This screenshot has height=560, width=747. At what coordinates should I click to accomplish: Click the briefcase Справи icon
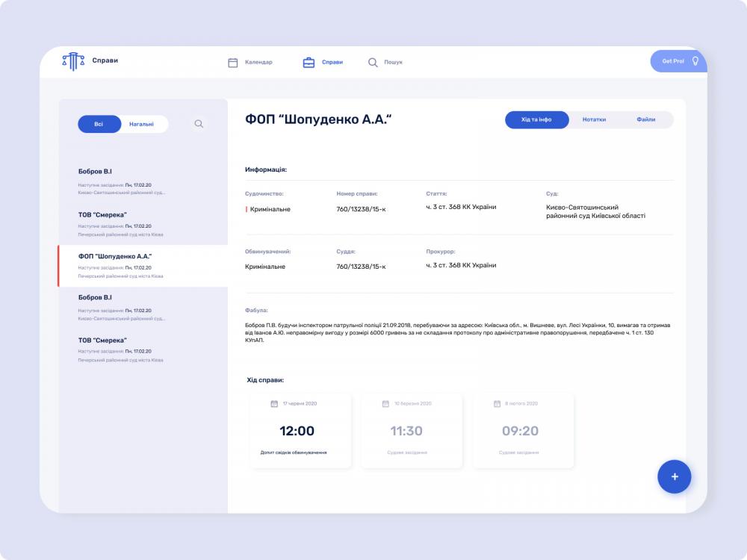tap(309, 63)
